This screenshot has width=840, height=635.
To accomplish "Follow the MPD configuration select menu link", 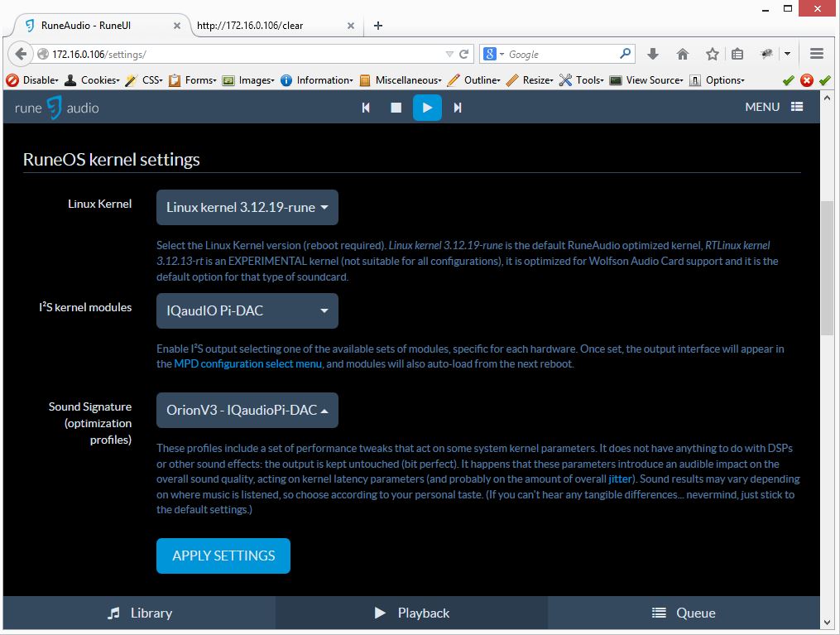I will 248,363.
